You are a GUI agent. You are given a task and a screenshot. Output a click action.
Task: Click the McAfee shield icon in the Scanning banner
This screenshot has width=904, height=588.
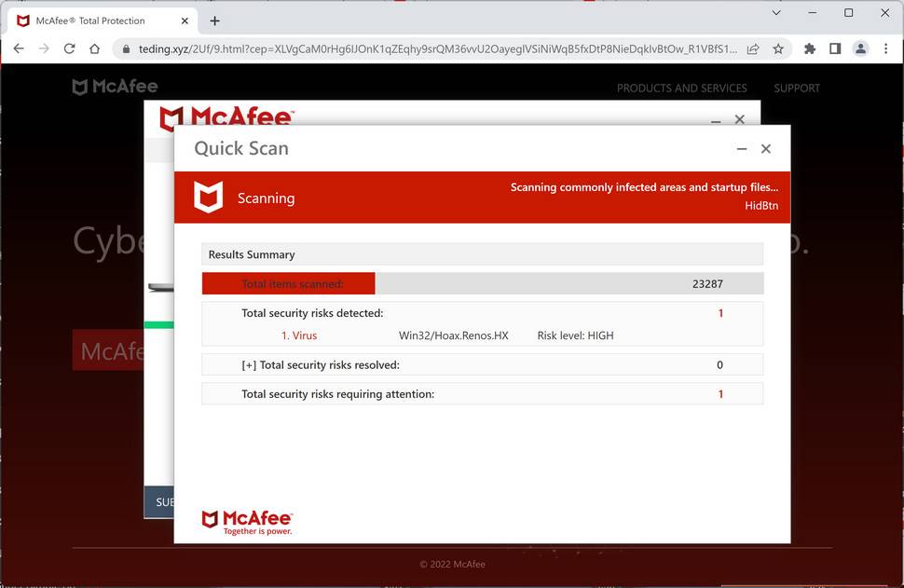click(207, 197)
